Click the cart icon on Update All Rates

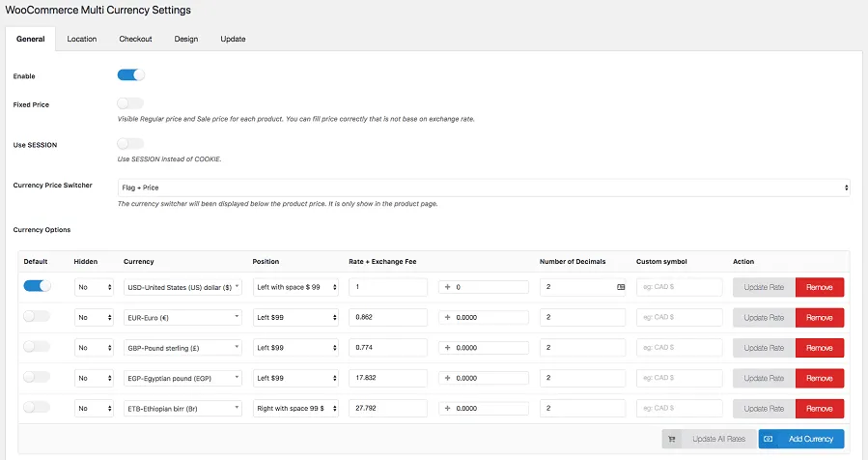(x=671, y=439)
